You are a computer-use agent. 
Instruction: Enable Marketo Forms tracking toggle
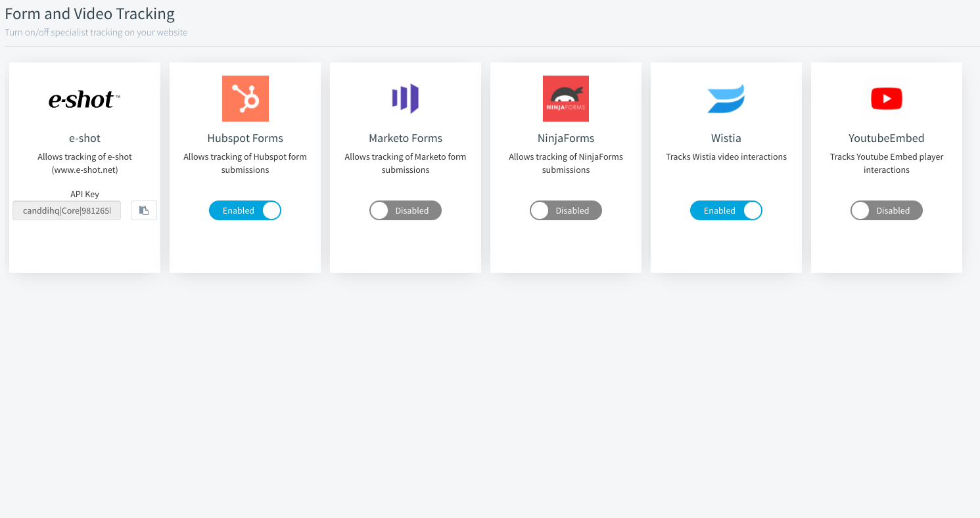point(406,210)
